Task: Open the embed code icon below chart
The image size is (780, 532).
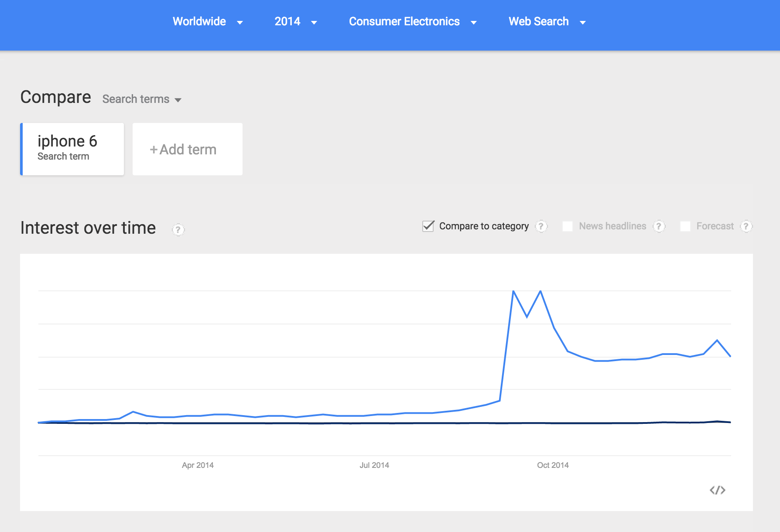Action: 717,490
